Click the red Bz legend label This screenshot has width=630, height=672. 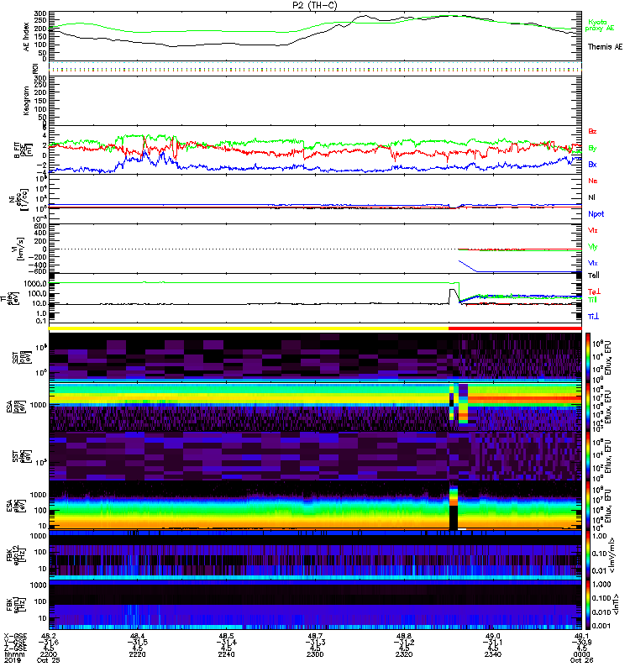tap(592, 131)
